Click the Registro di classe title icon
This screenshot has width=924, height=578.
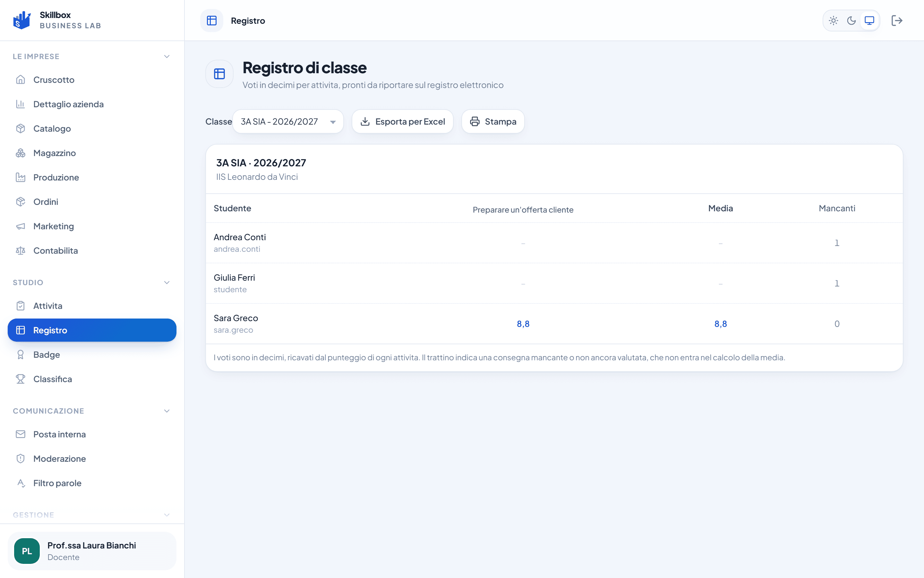click(x=219, y=74)
